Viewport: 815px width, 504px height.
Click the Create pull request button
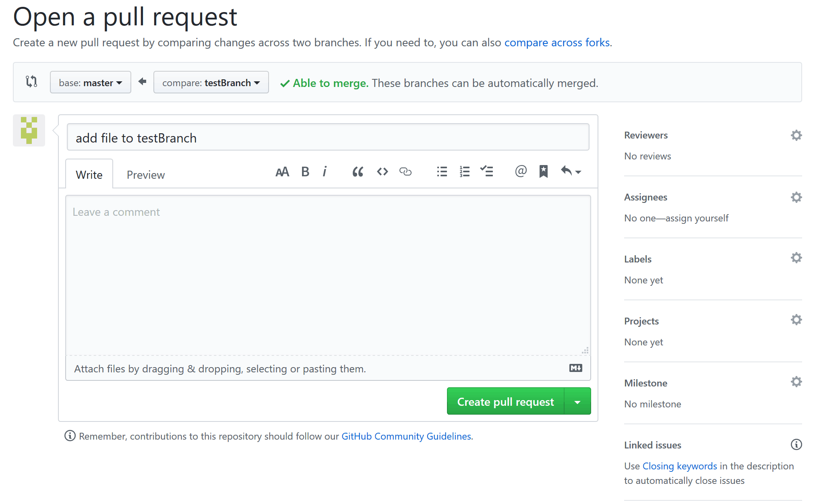pos(506,401)
